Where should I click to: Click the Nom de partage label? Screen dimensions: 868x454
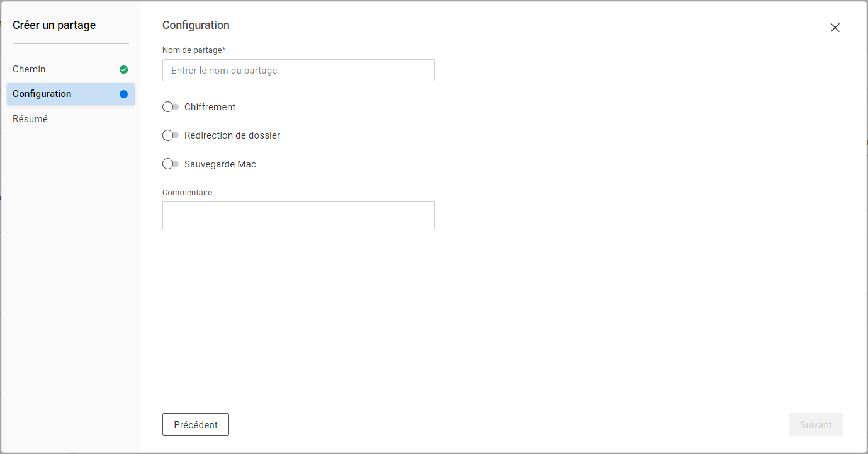pos(193,50)
